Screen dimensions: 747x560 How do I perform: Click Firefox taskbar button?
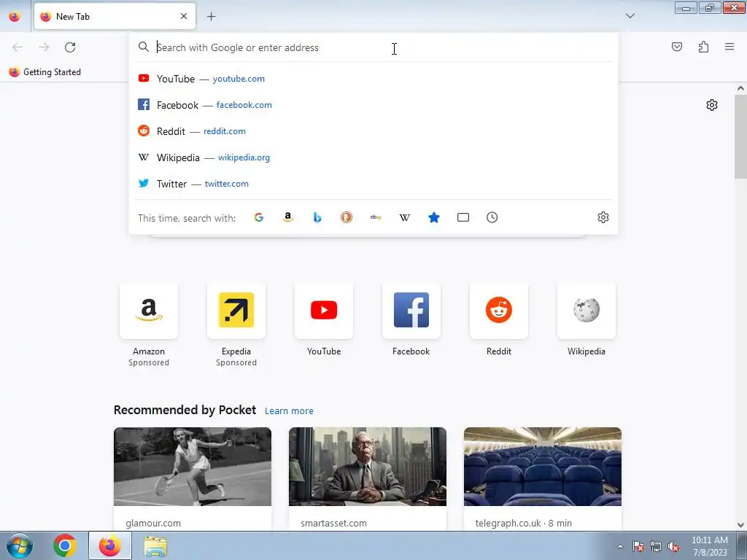tap(110, 545)
